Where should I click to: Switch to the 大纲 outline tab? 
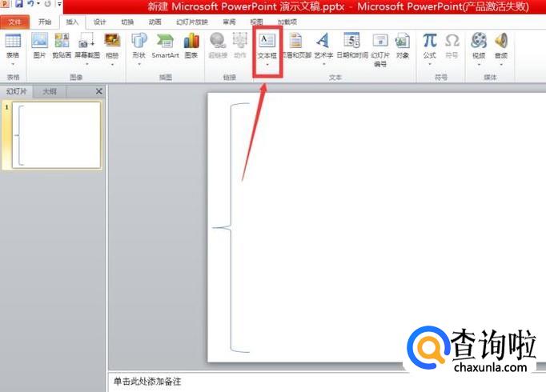[x=50, y=92]
